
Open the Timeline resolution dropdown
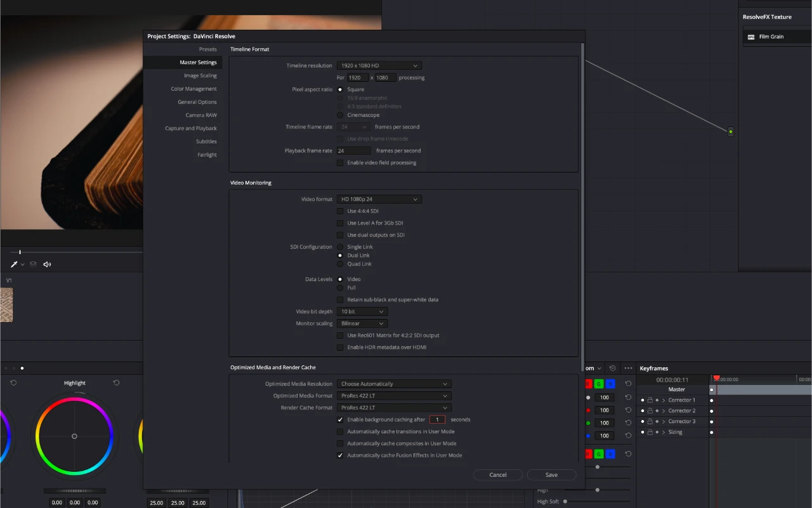[379, 65]
